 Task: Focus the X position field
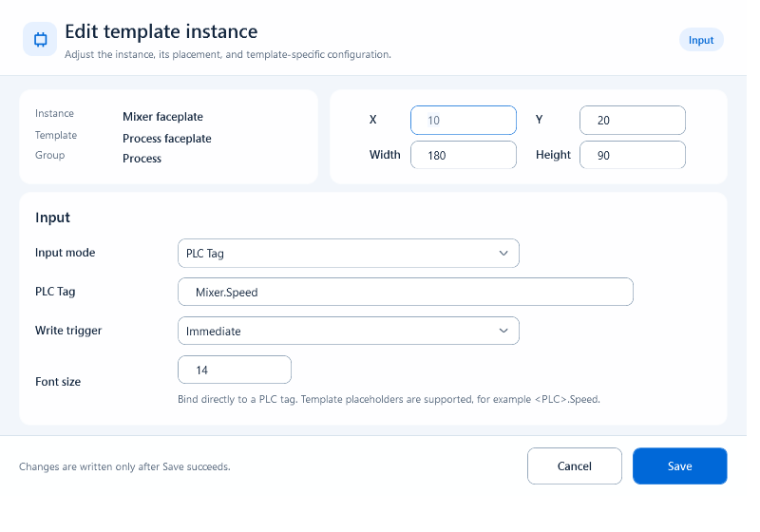coord(463,120)
